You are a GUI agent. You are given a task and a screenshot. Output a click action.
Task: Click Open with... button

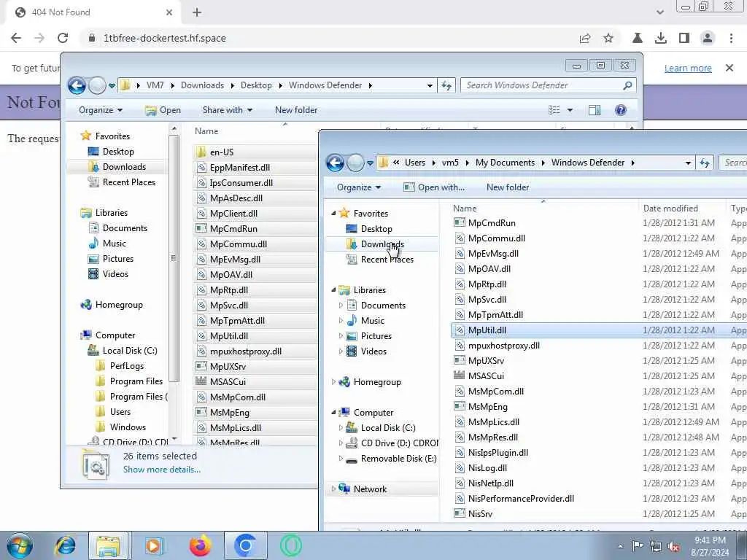pos(433,187)
